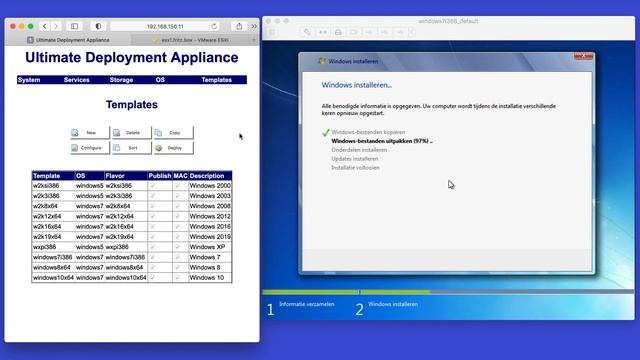The image size is (640, 360).
Task: Open the Safari share menu
Action: coord(239,26)
